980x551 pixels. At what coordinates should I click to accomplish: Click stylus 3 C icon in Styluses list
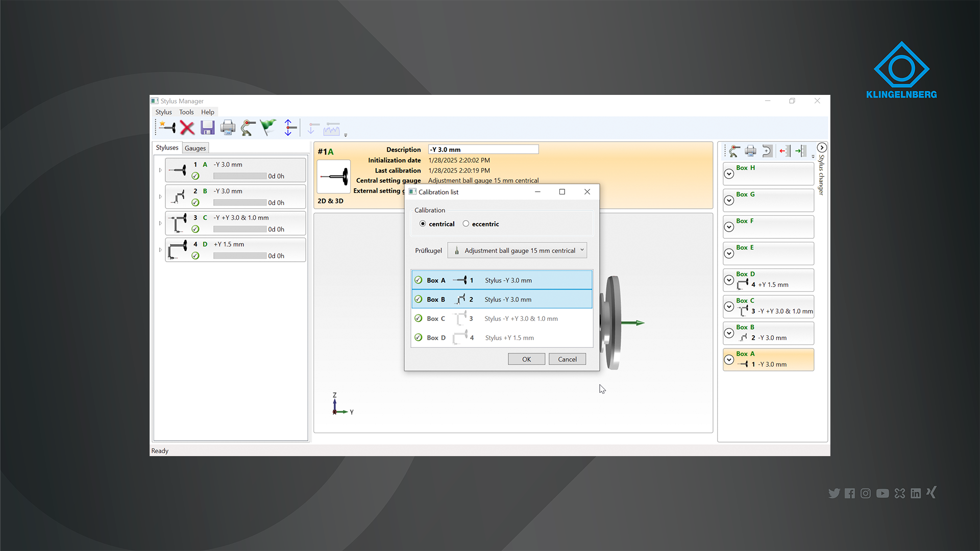coord(178,223)
